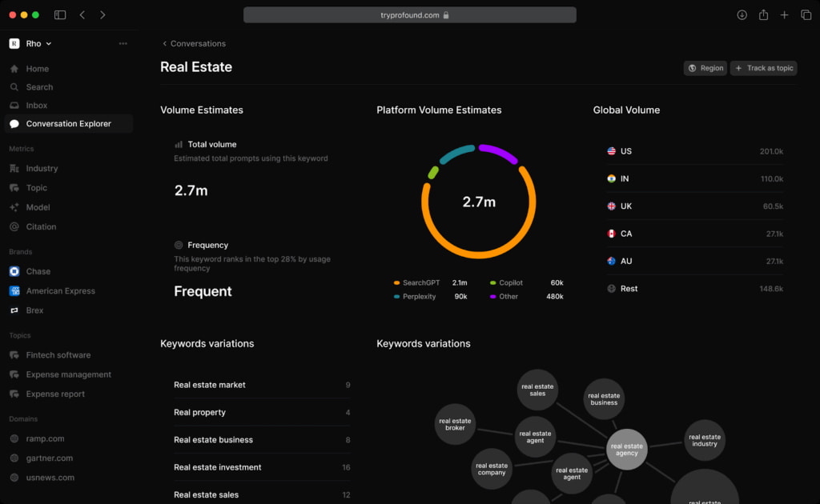The image size is (820, 504).
Task: Click the Chase brand icon
Action: click(x=14, y=272)
